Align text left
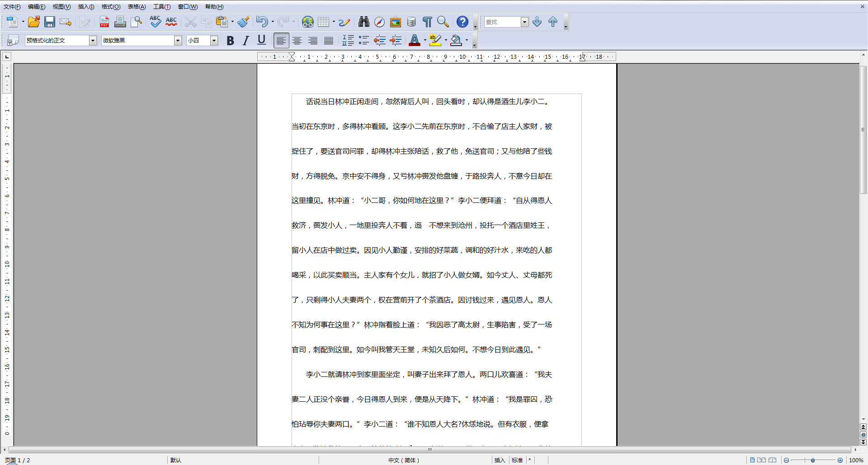Screen dimensions: 868x465 click(x=281, y=41)
